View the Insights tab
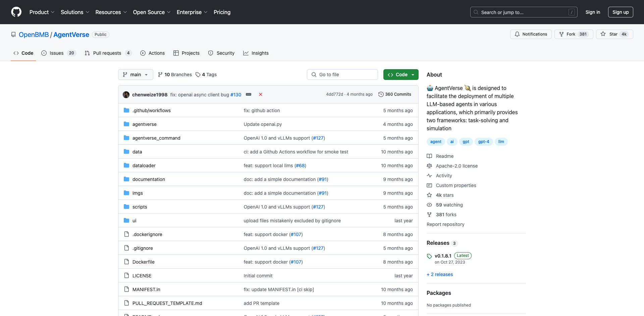The image size is (644, 316). point(256,53)
